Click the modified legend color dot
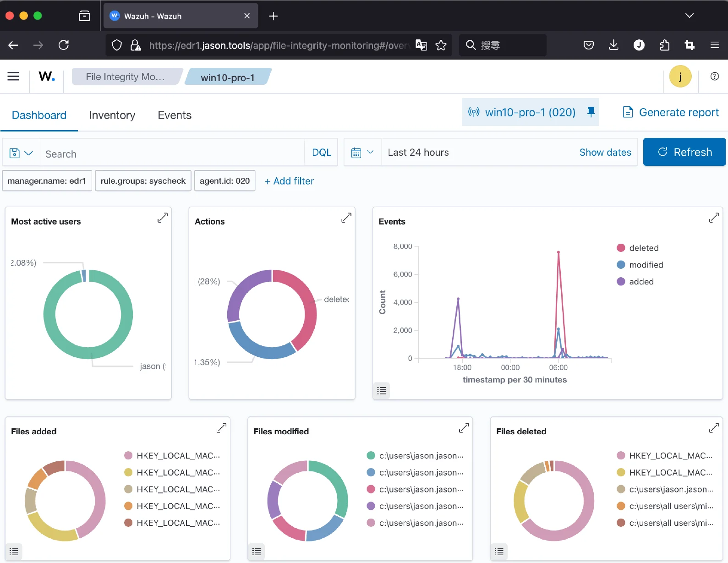Image resolution: width=728 pixels, height=563 pixels. click(621, 265)
